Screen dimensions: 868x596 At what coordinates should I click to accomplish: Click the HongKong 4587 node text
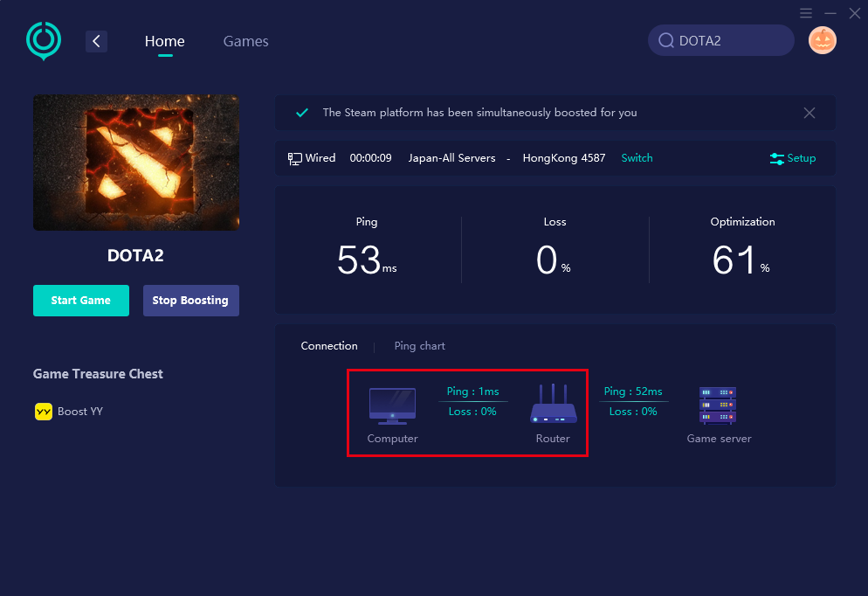(x=564, y=158)
